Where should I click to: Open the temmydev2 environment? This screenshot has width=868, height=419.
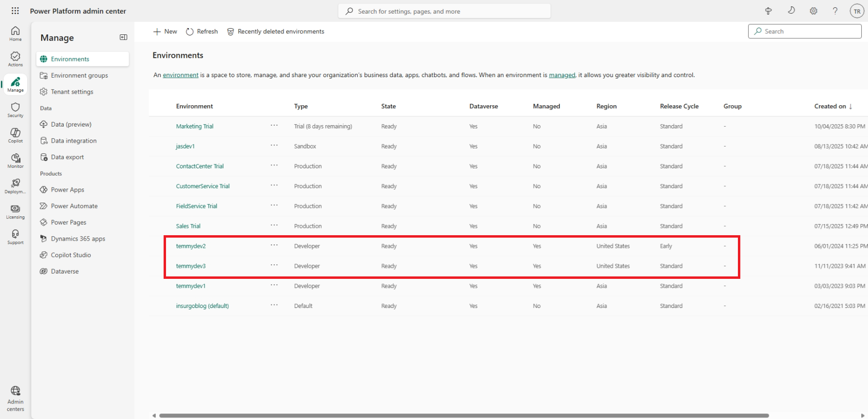click(191, 246)
